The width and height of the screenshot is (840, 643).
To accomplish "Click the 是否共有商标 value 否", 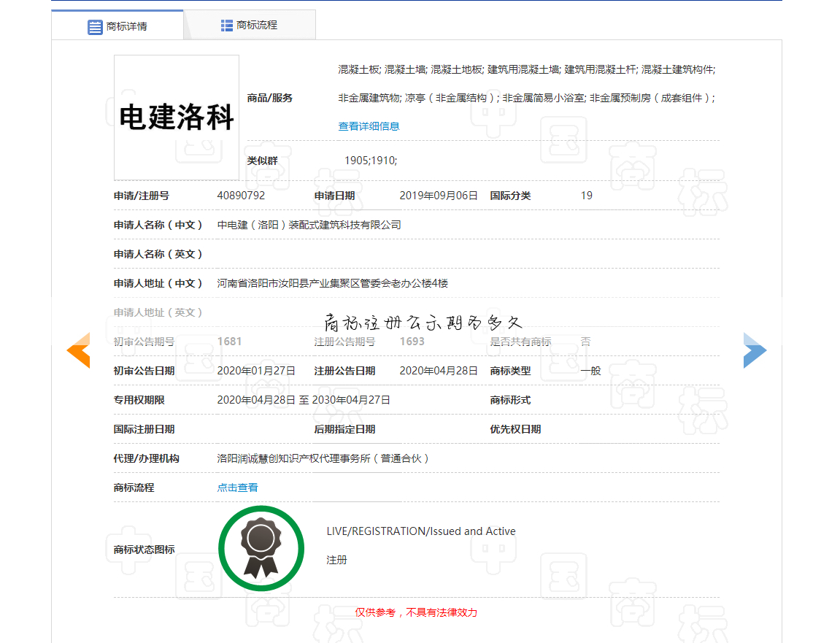I will 585,342.
